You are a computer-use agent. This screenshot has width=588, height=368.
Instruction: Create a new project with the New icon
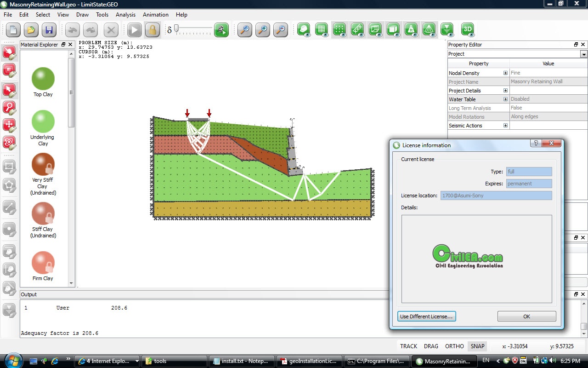(x=13, y=30)
